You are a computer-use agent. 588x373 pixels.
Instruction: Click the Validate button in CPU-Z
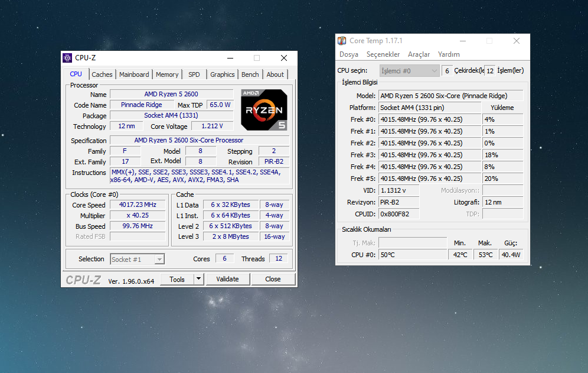[228, 279]
